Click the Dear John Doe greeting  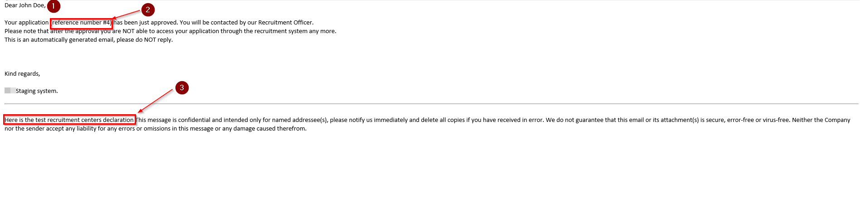25,5
